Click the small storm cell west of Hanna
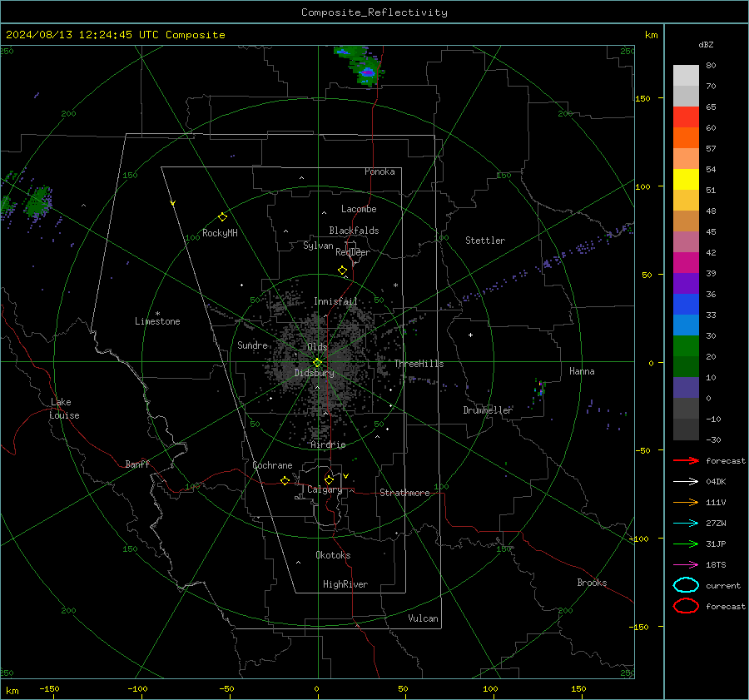The height and width of the screenshot is (700, 749). point(540,388)
